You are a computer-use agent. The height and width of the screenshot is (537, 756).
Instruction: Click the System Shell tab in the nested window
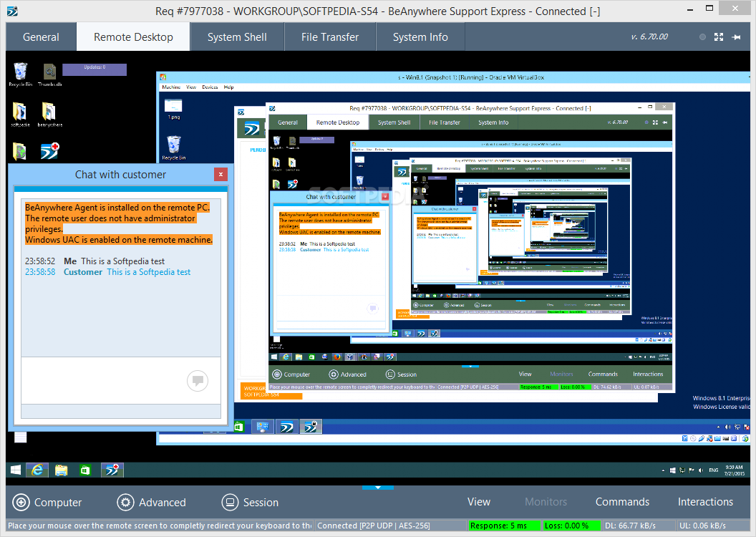point(394,122)
